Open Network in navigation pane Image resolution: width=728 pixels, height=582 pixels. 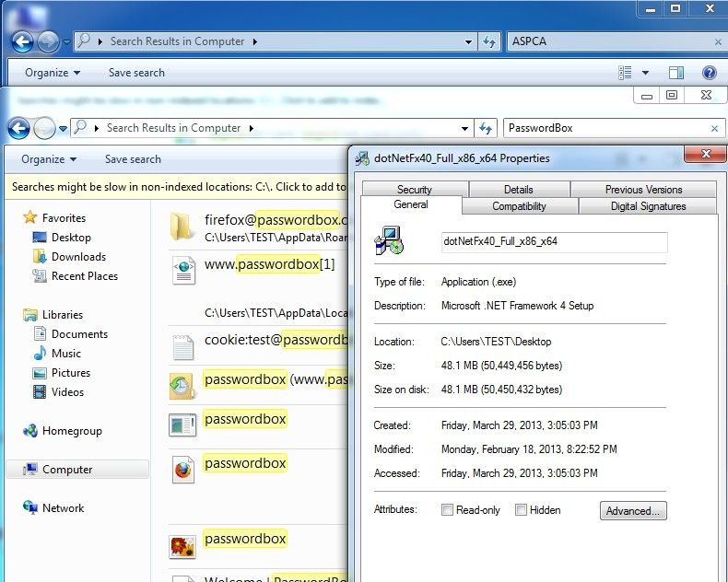tap(53, 508)
